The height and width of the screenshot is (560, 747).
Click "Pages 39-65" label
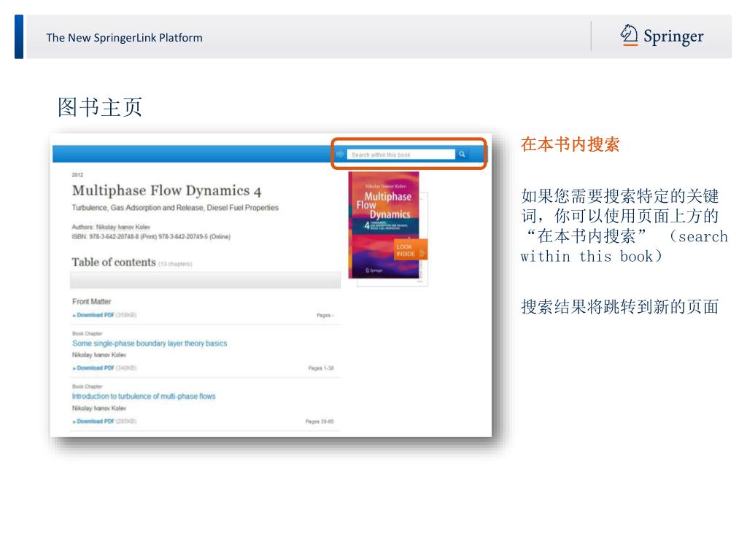coord(320,421)
